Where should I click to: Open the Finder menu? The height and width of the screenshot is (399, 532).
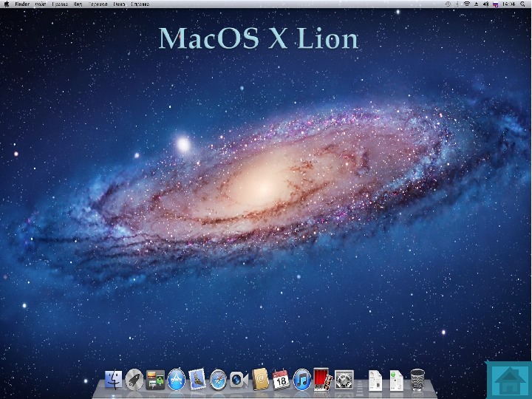[22, 4]
